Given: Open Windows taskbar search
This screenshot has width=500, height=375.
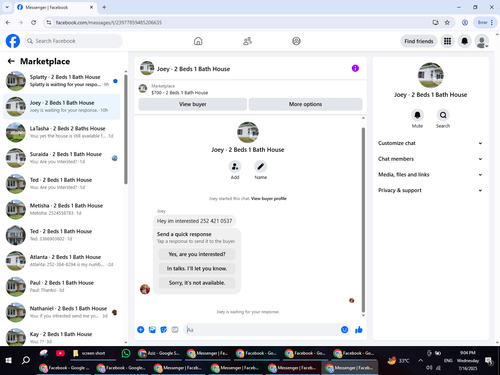Looking at the screenshot, I should coord(26,360).
